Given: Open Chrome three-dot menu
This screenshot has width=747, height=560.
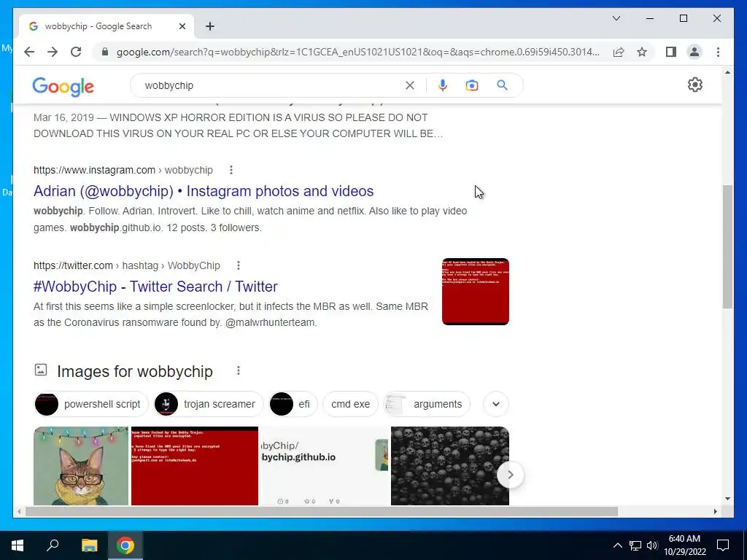Looking at the screenshot, I should (718, 52).
